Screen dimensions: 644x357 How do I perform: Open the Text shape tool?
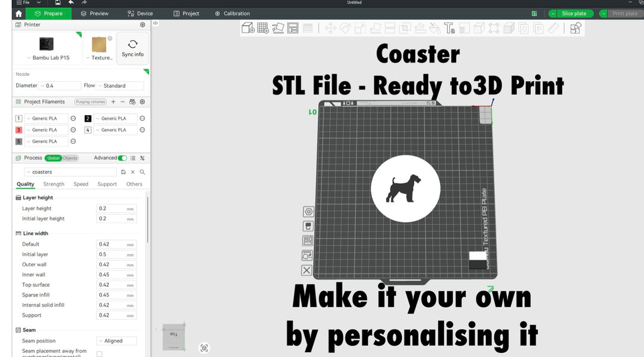pyautogui.click(x=450, y=28)
